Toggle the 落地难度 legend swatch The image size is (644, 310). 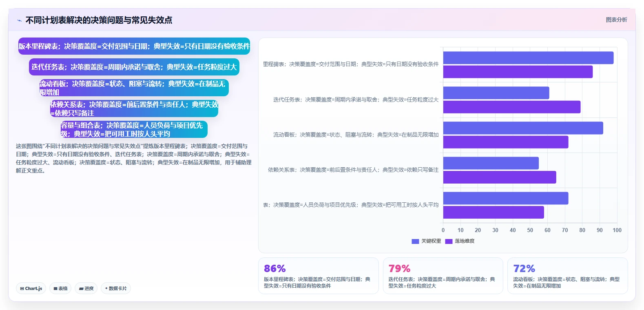(x=449, y=241)
